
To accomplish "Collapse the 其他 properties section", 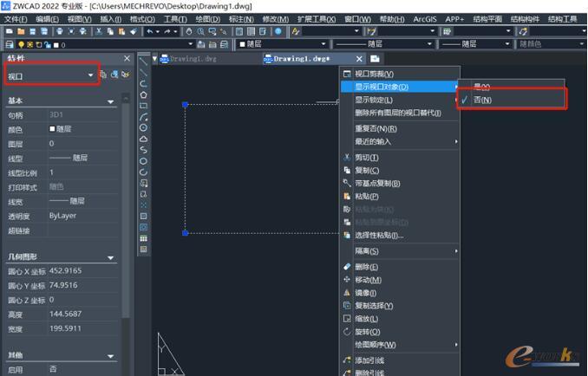I will [x=111, y=356].
